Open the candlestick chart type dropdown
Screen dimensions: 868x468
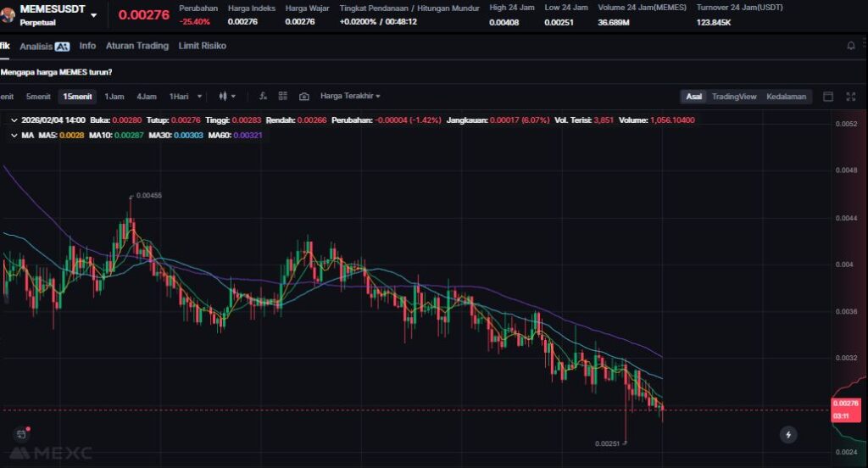coord(227,97)
